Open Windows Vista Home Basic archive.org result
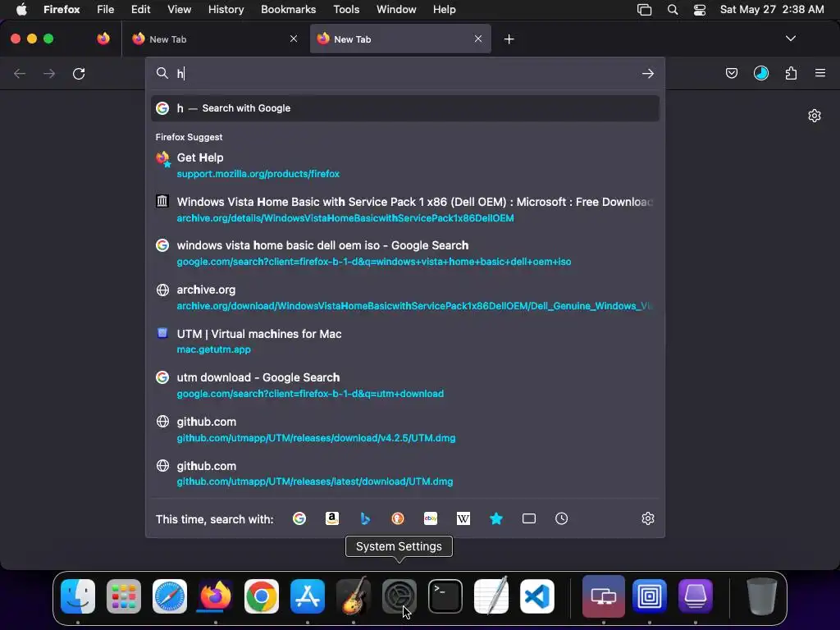 coord(405,209)
